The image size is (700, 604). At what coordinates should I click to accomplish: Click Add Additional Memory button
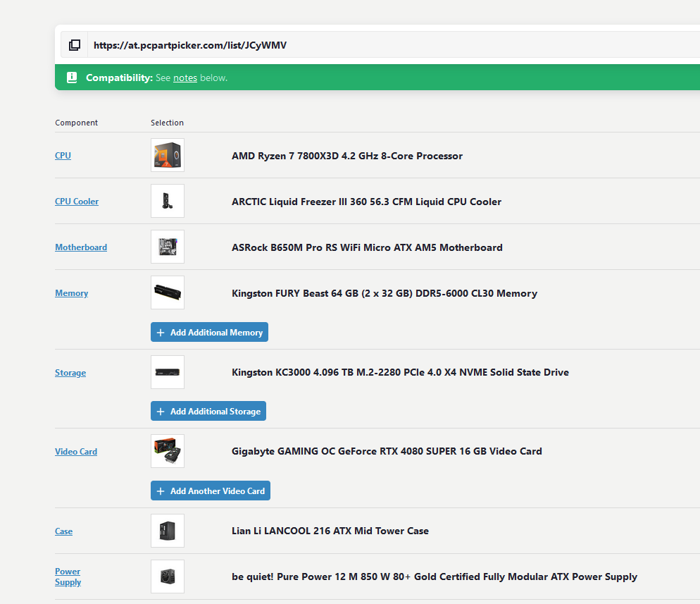coord(209,332)
